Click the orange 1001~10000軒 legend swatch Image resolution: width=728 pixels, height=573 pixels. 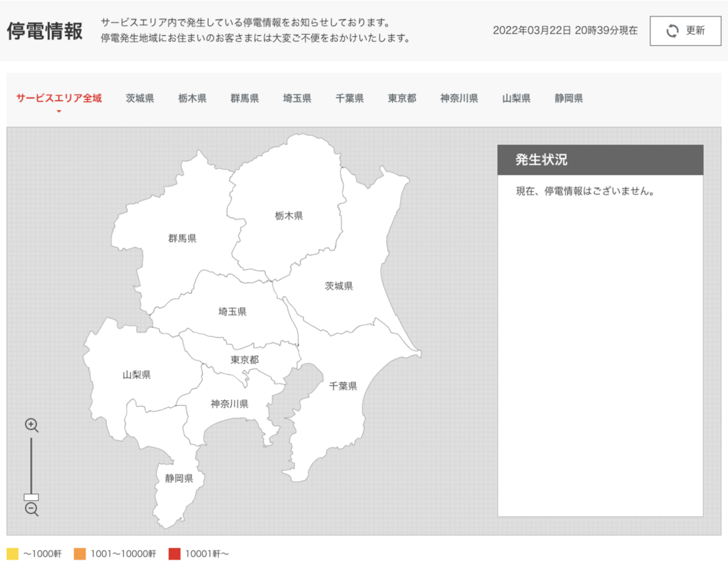(x=80, y=554)
